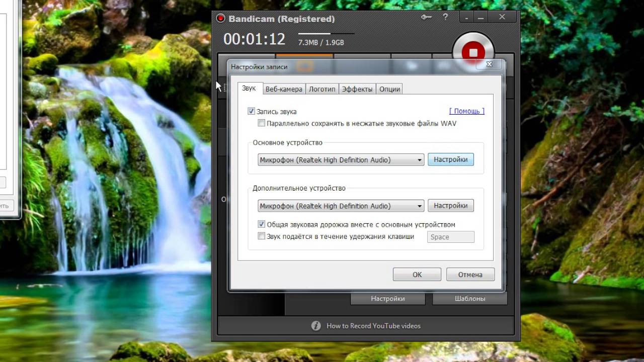Switch to the Звук tab
Image resolution: width=644 pixels, height=362 pixels.
pyautogui.click(x=249, y=88)
